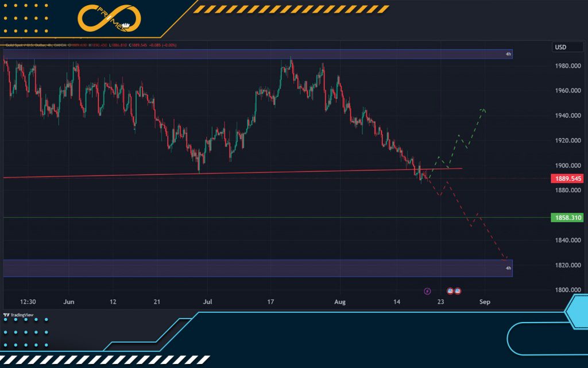Select the 4h label on lower zone
The height and width of the screenshot is (368, 588).
[x=508, y=268]
